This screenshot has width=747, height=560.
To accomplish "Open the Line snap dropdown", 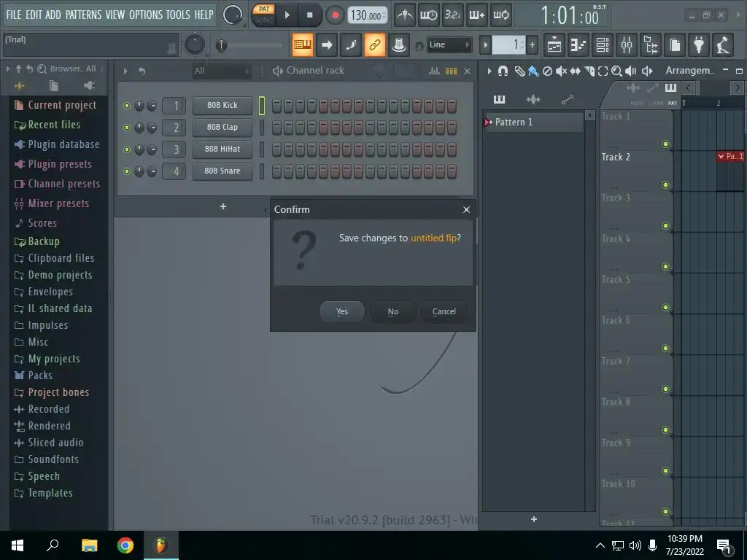I will [x=449, y=44].
